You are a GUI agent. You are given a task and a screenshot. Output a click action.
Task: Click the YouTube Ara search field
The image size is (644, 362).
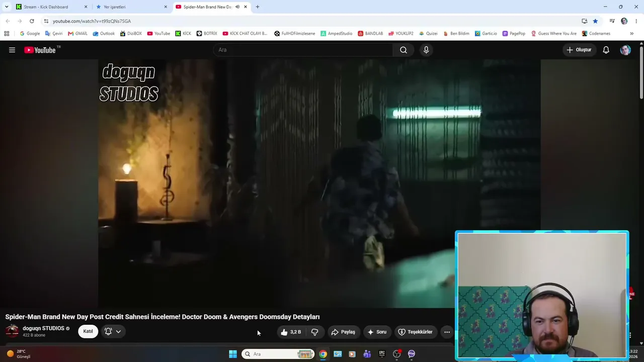coord(303,50)
